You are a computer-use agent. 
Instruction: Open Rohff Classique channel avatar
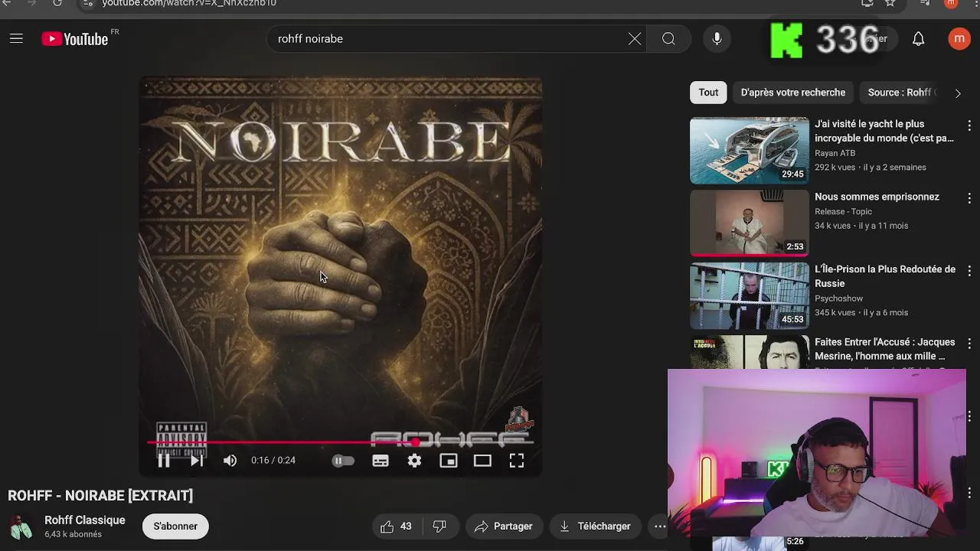click(21, 527)
